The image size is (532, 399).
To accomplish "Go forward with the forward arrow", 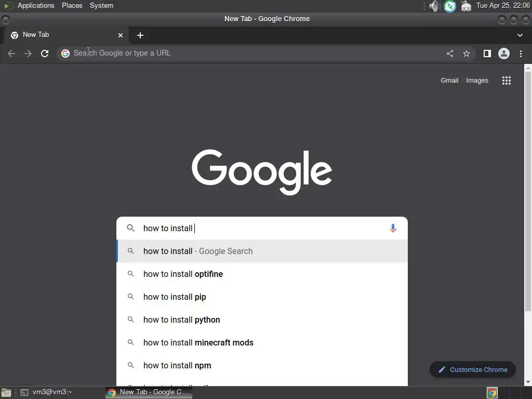I will pyautogui.click(x=28, y=54).
